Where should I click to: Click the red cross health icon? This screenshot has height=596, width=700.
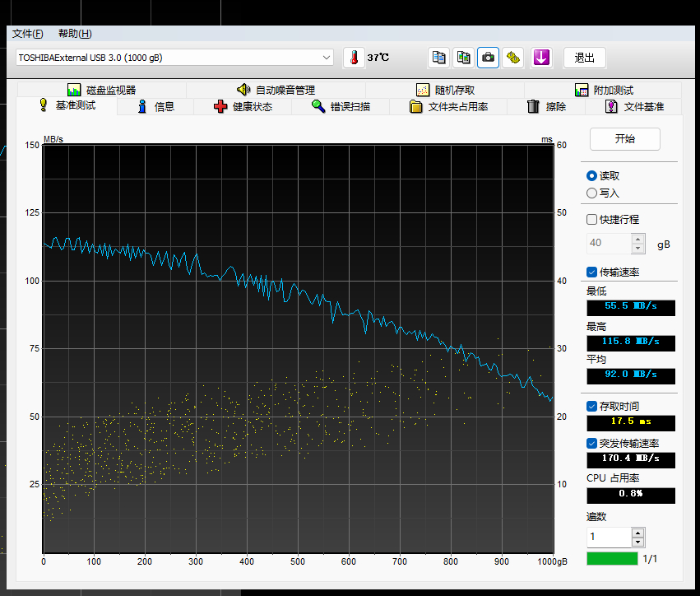click(220, 106)
